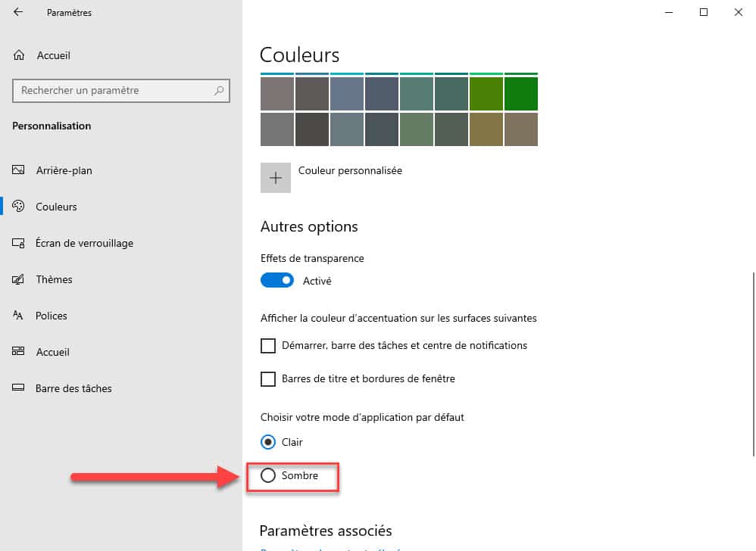
Task: Go to Écran de verrouillage settings
Action: (84, 243)
